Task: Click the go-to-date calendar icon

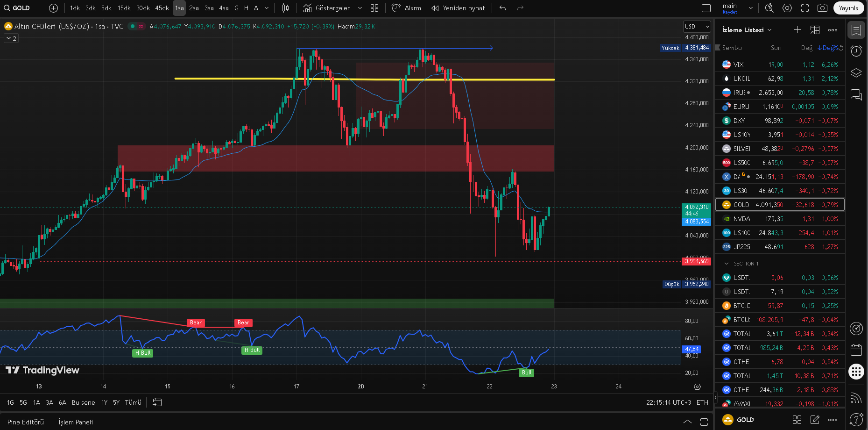Action: click(x=157, y=402)
